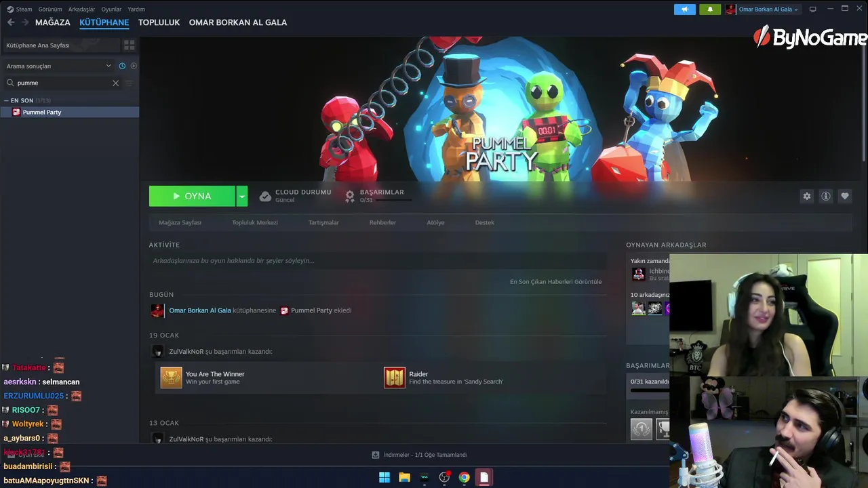Open the Oyunlar menu
The image size is (868, 488).
pyautogui.click(x=111, y=9)
